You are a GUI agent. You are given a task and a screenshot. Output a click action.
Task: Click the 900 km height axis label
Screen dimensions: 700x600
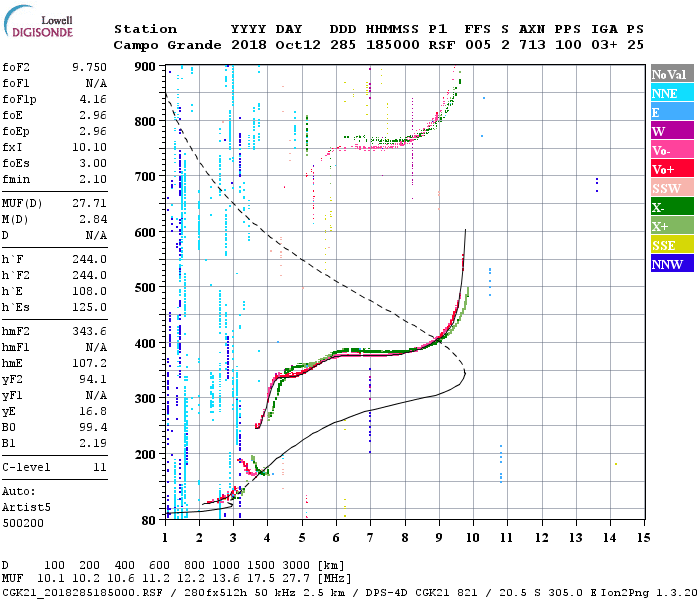(145, 67)
